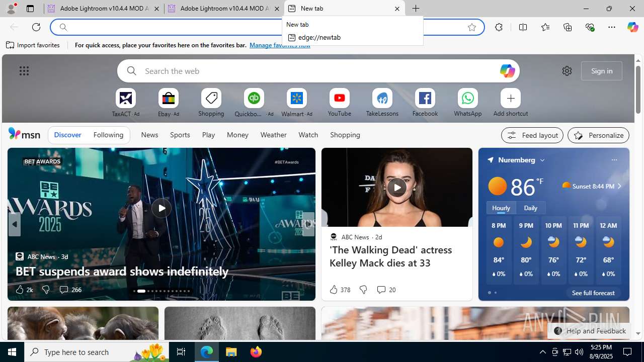Open the Personalize button
Viewport: 644px width, 362px height.
click(x=598, y=135)
